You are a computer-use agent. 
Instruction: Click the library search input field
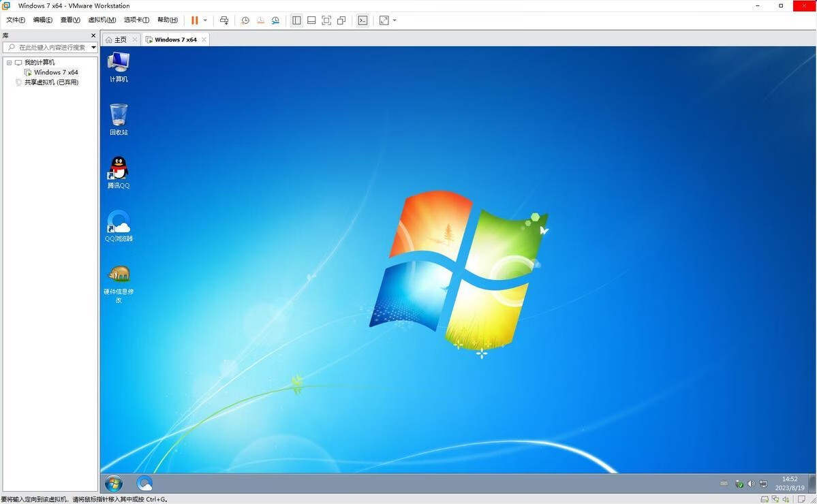[x=46, y=48]
